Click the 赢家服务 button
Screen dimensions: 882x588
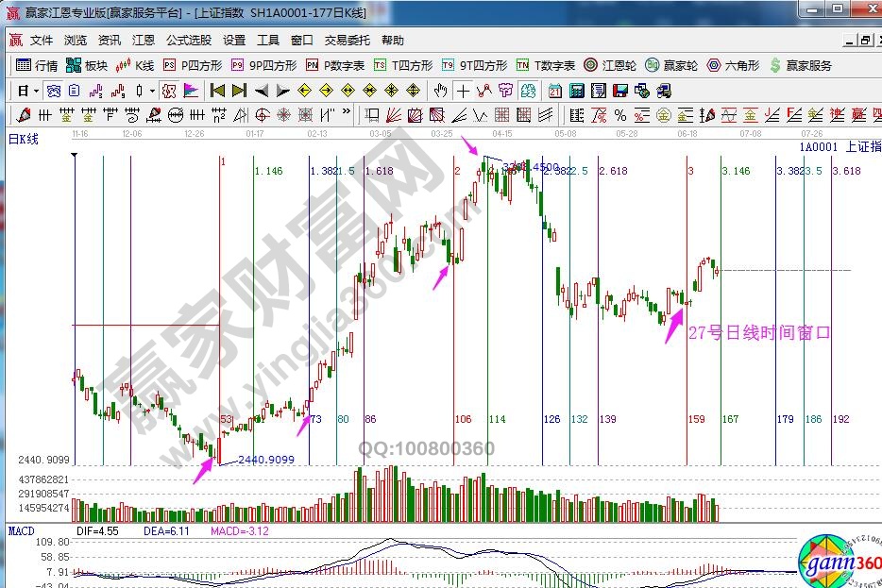coord(801,66)
